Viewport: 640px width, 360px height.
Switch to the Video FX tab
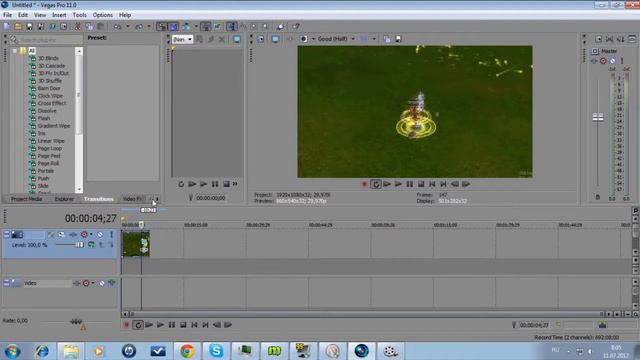tap(133, 199)
